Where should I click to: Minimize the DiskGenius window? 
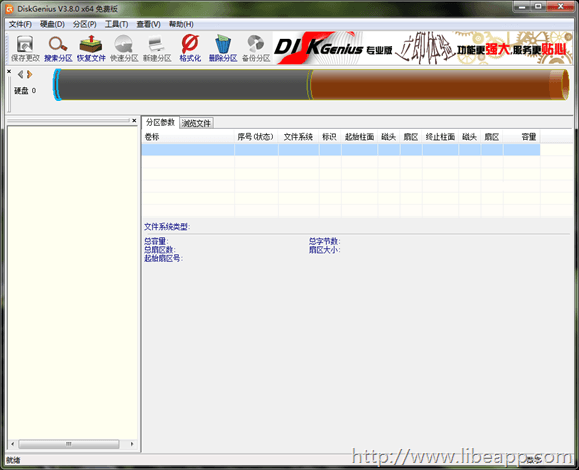pyautogui.click(x=522, y=7)
